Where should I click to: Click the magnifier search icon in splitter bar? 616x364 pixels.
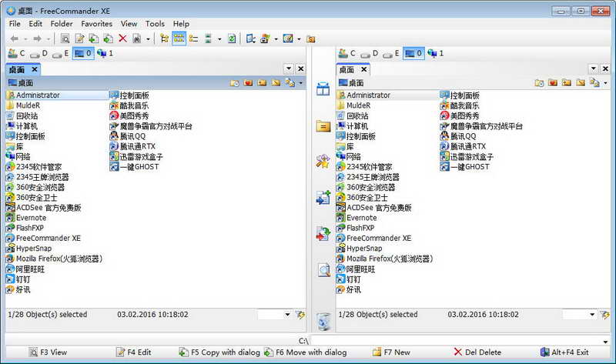point(323,270)
